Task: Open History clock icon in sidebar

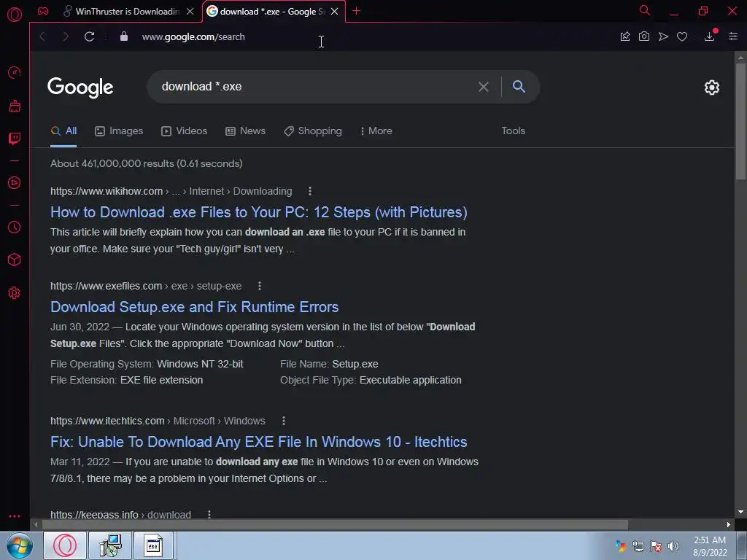Action: [x=15, y=227]
